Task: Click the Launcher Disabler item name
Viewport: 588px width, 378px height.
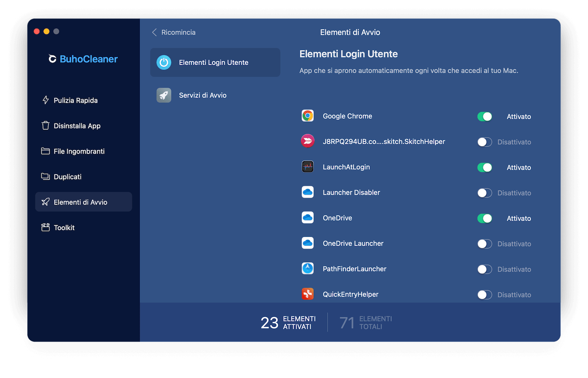Action: point(351,192)
